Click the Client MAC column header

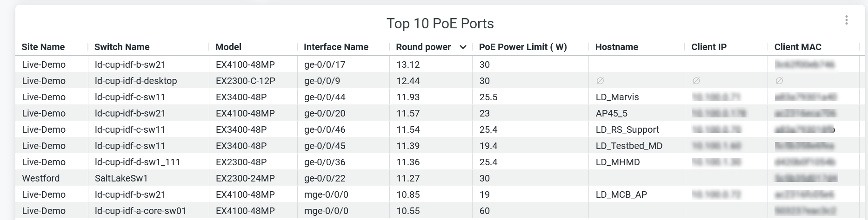point(797,47)
